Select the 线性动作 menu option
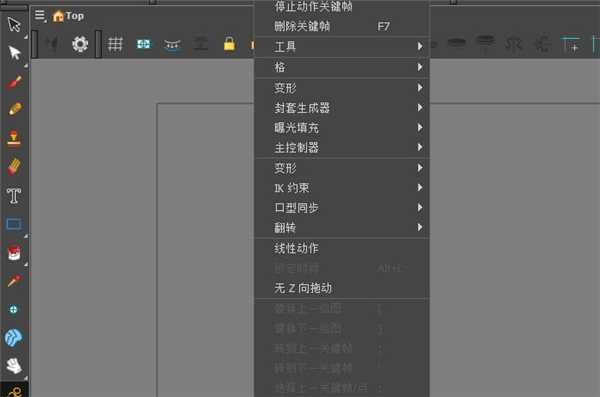The height and width of the screenshot is (397, 600). 342,248
